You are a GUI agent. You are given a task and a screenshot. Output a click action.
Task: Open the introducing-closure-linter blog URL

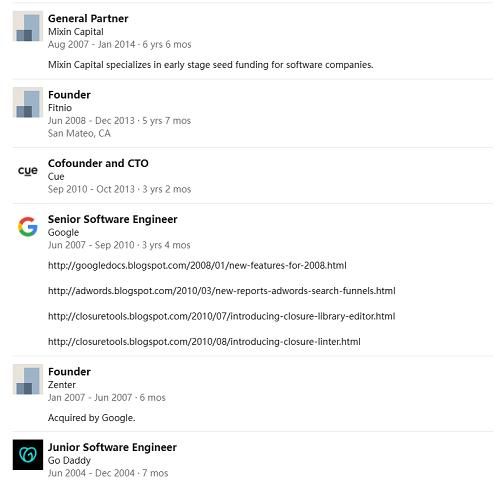[x=204, y=342]
